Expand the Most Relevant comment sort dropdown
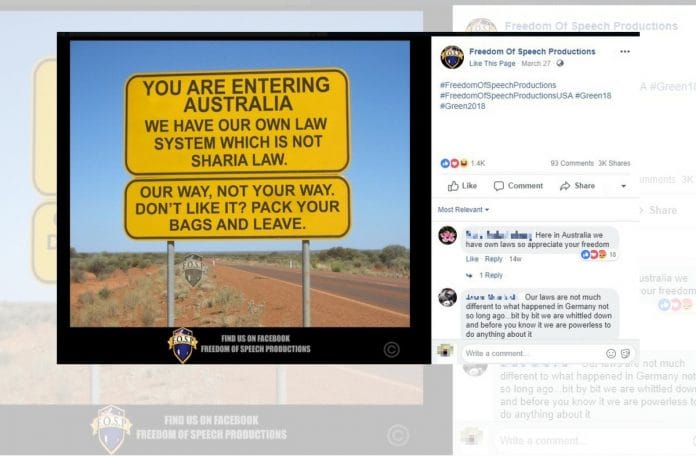The height and width of the screenshot is (464, 696). tap(463, 210)
